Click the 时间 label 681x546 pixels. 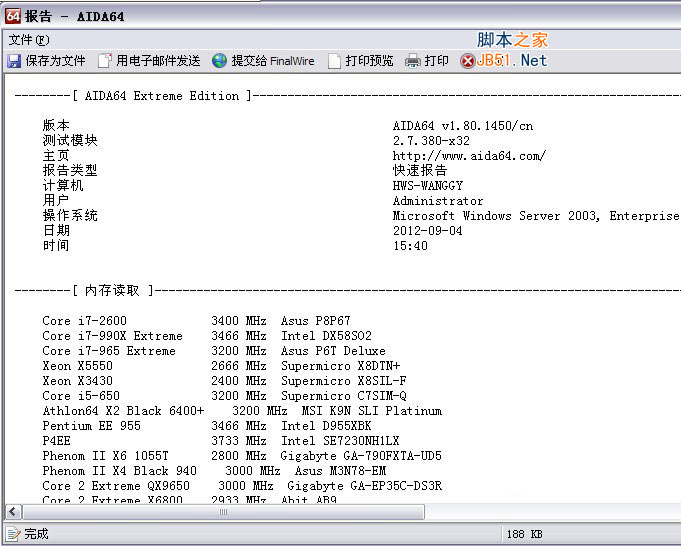56,245
